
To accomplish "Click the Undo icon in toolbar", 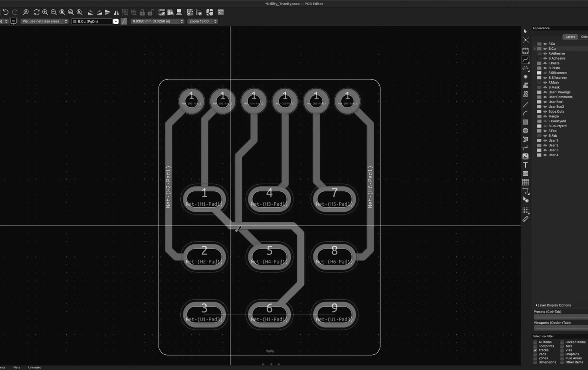I will [x=6, y=12].
